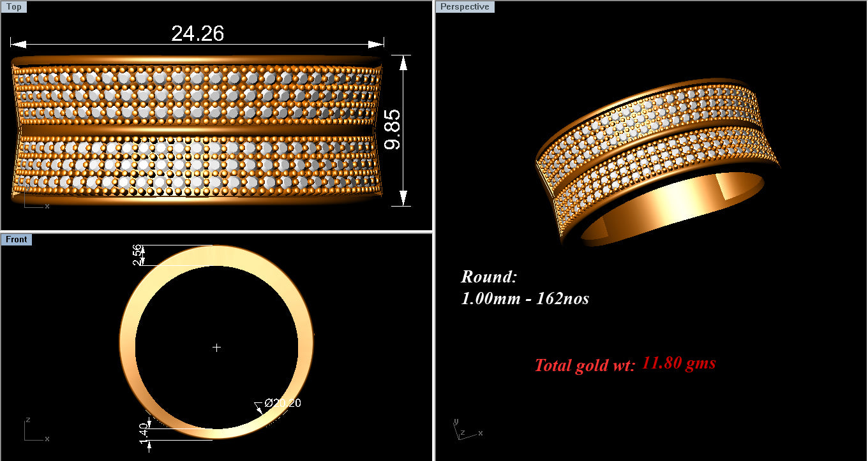This screenshot has width=868, height=461.
Task: Click the z-axis arrow of the Top gizmo
Action: coord(27,189)
